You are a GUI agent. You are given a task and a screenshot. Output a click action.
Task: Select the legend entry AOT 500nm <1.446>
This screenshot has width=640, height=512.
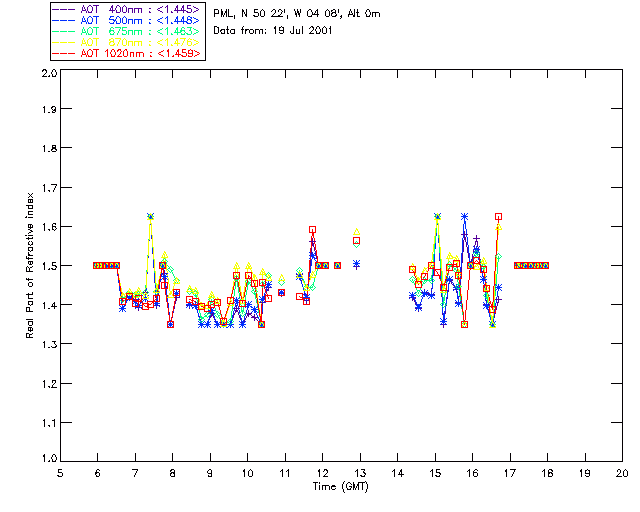click(127, 20)
